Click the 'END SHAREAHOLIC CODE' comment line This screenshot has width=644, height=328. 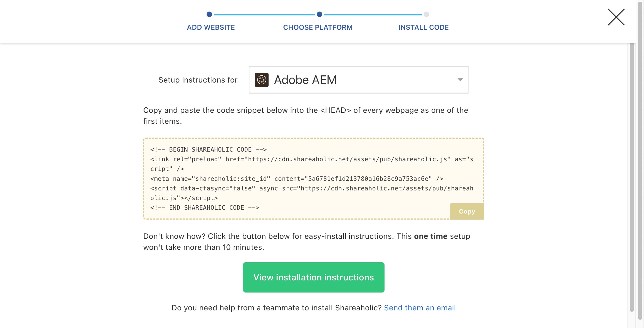[205, 208]
